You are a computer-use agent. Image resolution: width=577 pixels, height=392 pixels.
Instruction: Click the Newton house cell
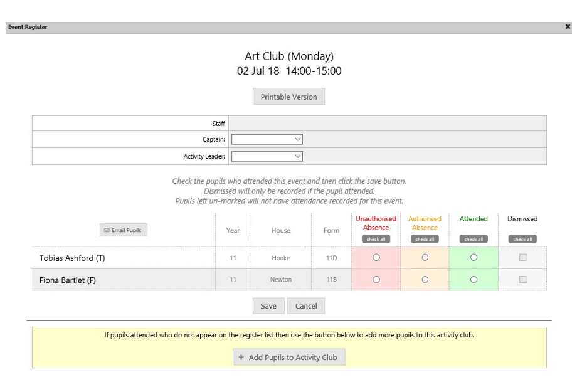(x=281, y=280)
